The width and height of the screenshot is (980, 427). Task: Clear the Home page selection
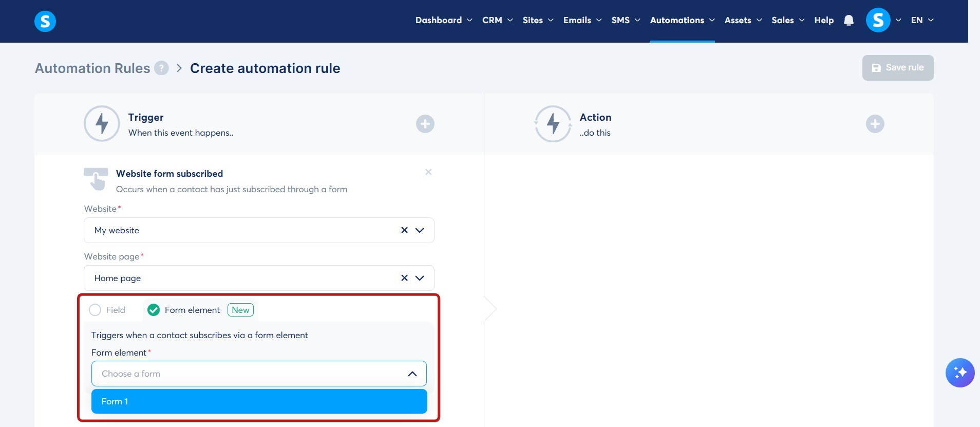404,278
